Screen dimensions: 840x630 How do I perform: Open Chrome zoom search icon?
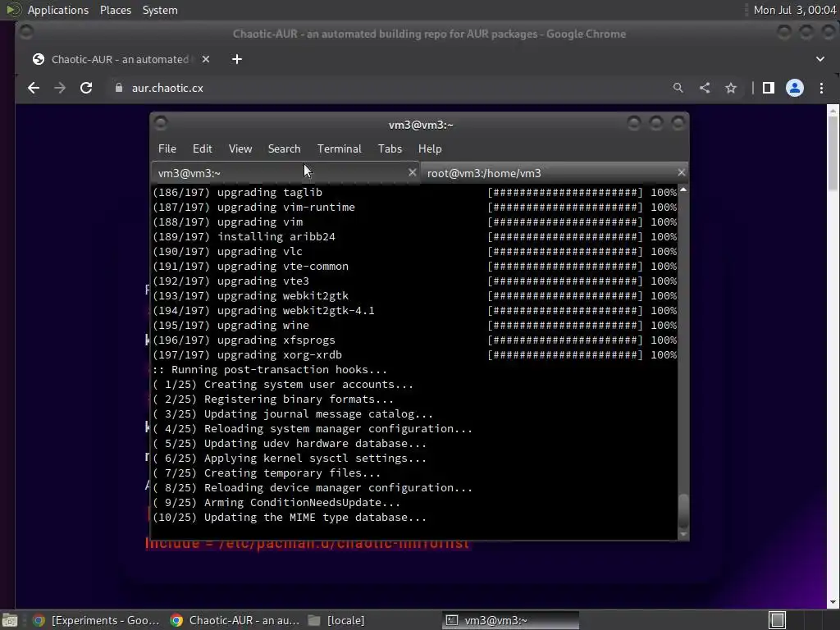[678, 88]
